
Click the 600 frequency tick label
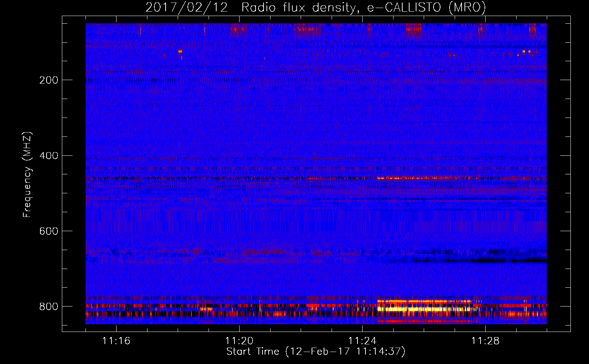click(49, 231)
